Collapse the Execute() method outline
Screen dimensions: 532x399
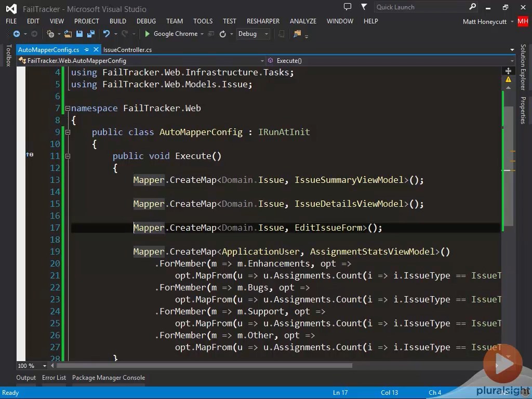[x=68, y=156]
